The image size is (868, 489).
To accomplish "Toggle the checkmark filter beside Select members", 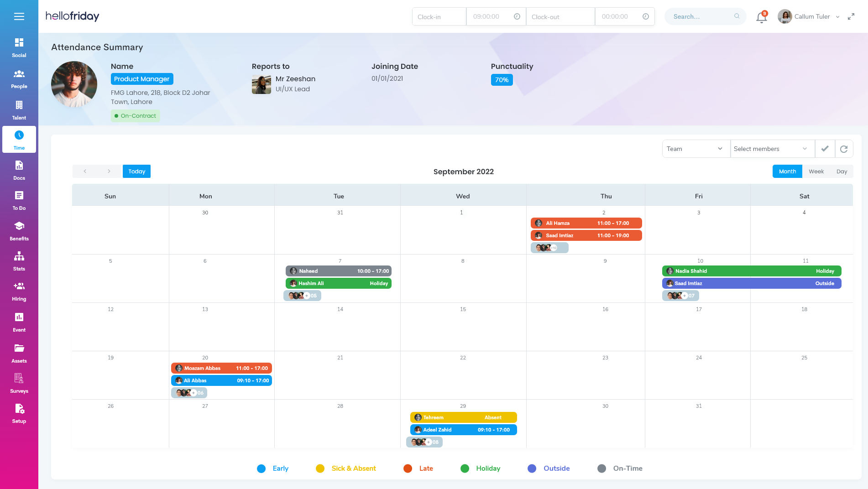I will (825, 148).
